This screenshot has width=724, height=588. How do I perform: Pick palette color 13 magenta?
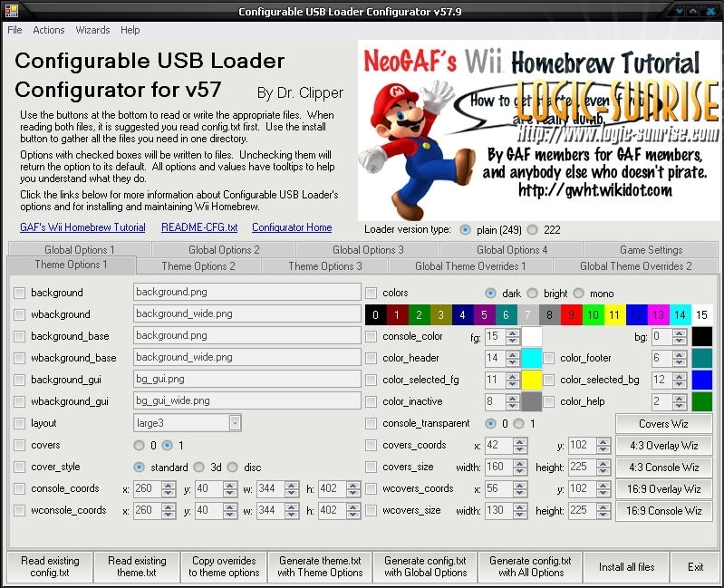tap(659, 314)
